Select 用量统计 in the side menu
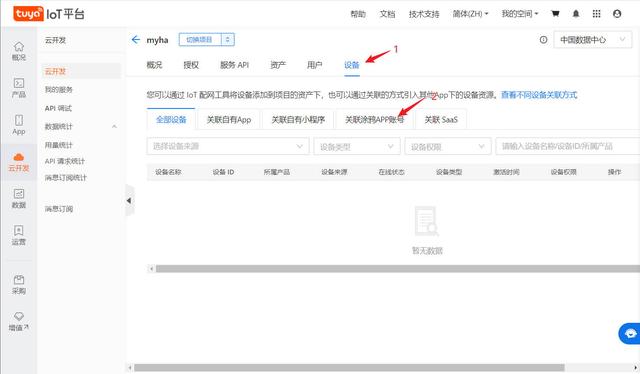The image size is (640, 374). 59,145
